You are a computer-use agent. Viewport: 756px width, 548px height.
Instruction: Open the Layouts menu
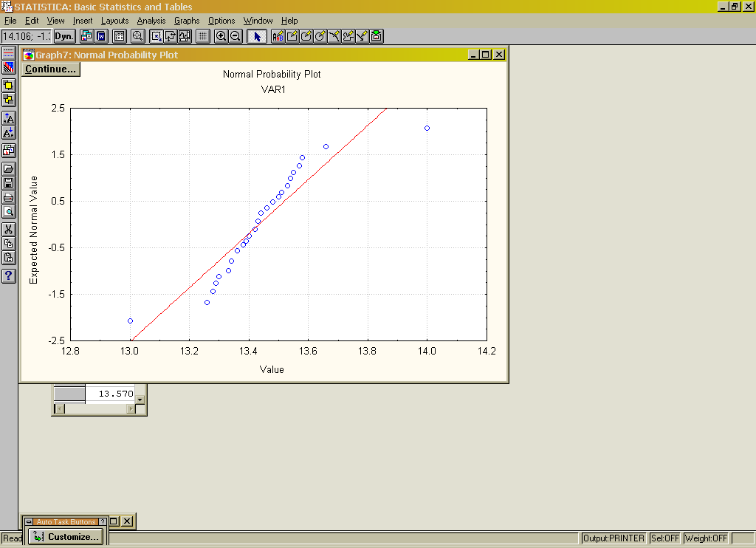pos(114,21)
